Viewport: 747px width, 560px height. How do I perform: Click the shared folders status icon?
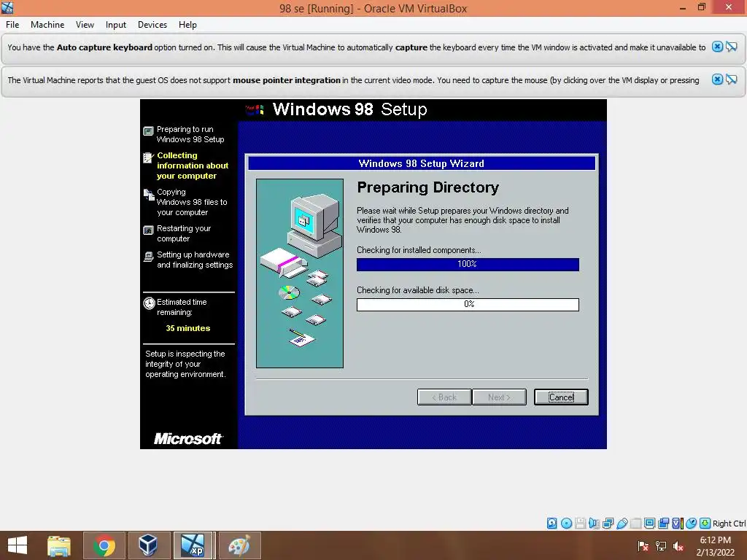point(635,524)
